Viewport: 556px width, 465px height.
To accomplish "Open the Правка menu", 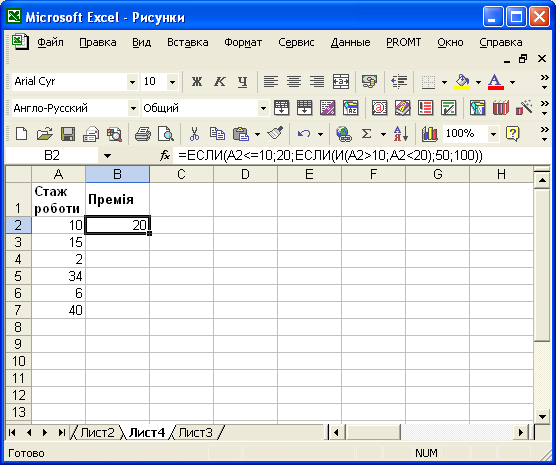I will click(98, 43).
